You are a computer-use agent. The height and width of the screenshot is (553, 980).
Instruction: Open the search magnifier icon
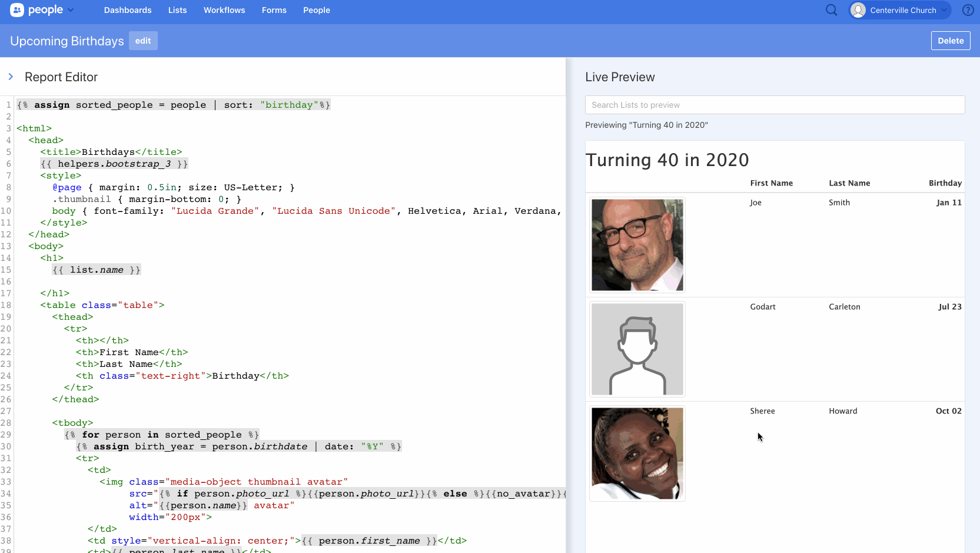click(831, 10)
